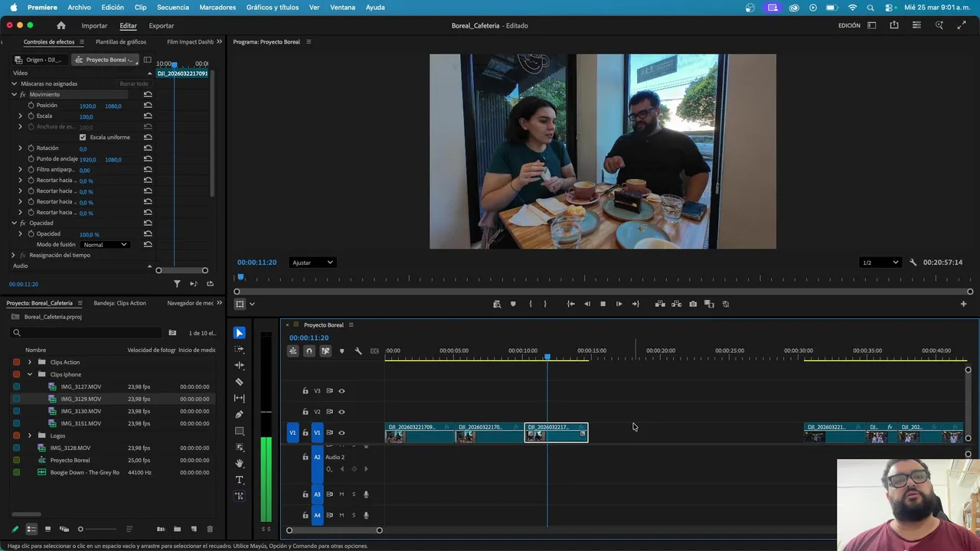980x551 pixels.
Task: Open the Modo de fusión Normal dropdown
Action: click(x=105, y=244)
